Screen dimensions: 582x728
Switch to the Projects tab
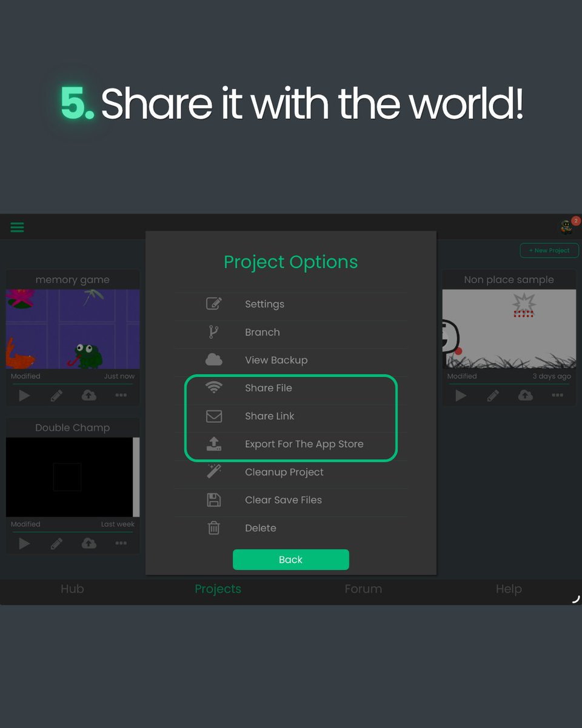pos(218,589)
